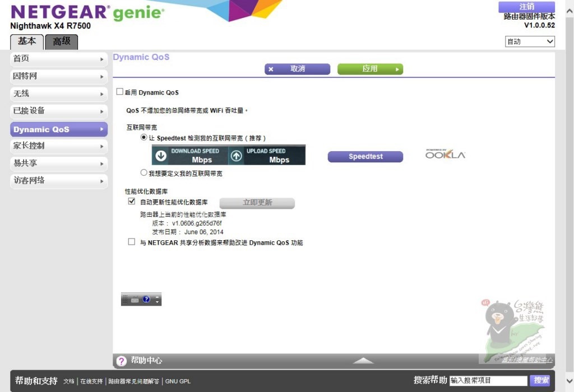The image size is (574, 392).
Task: Click the blue help icon on language bar
Action: (146, 299)
